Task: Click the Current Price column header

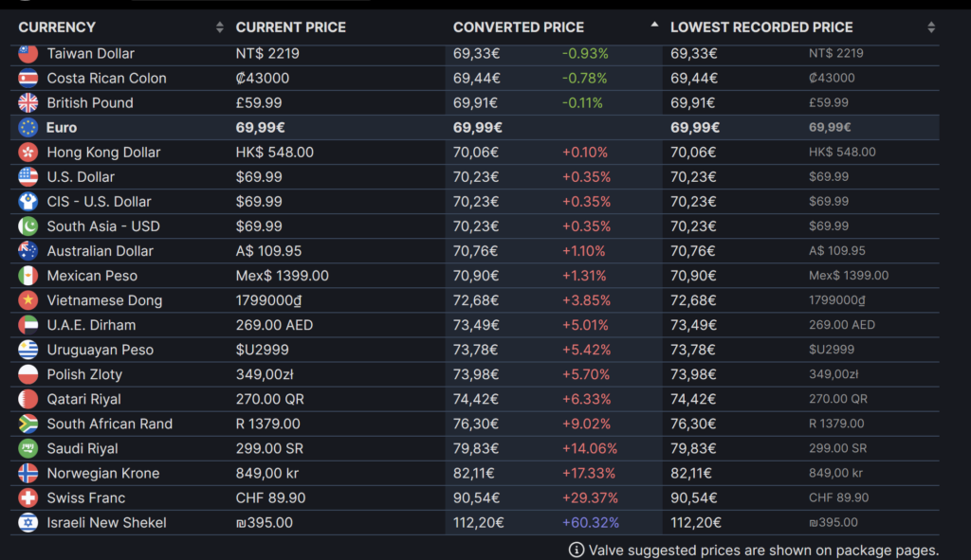Action: coord(290,27)
